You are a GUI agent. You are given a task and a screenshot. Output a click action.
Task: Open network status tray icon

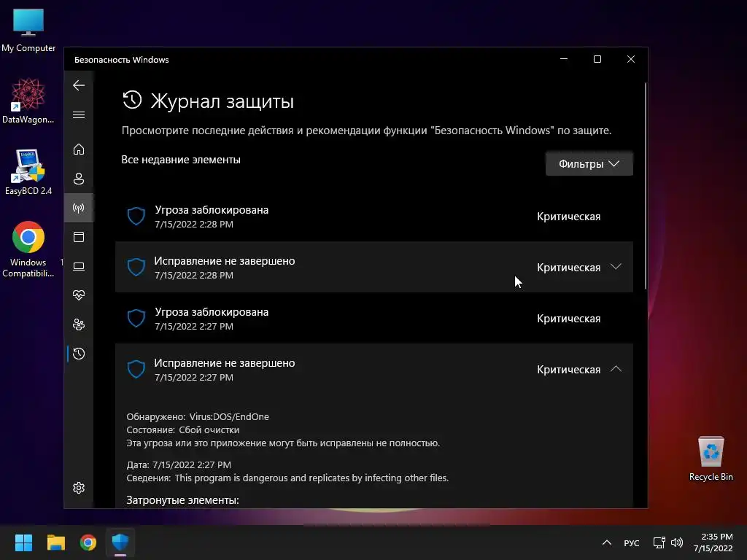(x=659, y=542)
